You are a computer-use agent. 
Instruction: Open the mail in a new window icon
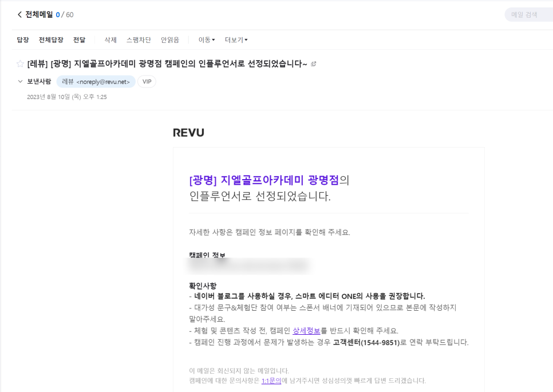tap(314, 64)
